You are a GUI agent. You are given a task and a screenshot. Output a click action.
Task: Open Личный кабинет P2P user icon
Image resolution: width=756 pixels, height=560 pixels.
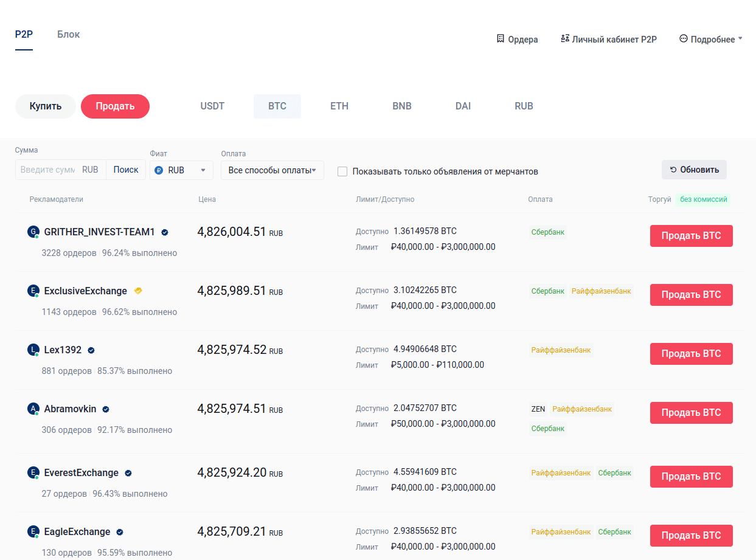click(565, 39)
